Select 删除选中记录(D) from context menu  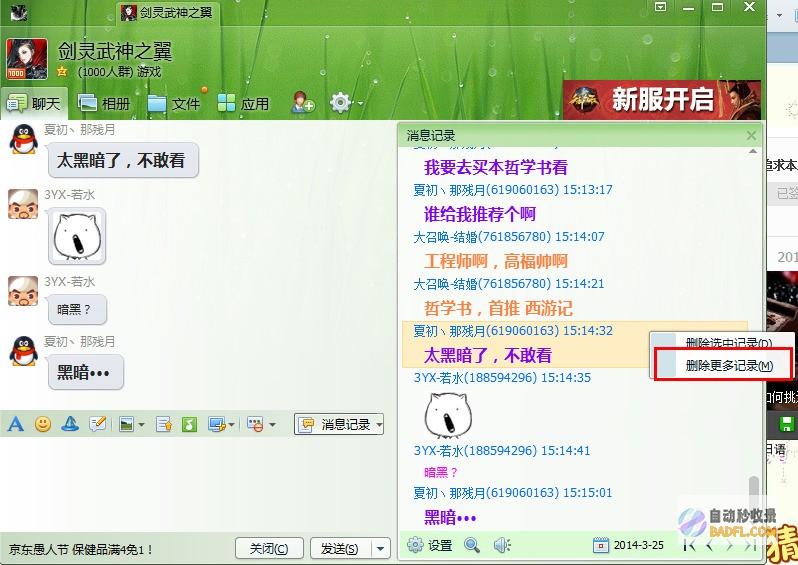(x=722, y=342)
